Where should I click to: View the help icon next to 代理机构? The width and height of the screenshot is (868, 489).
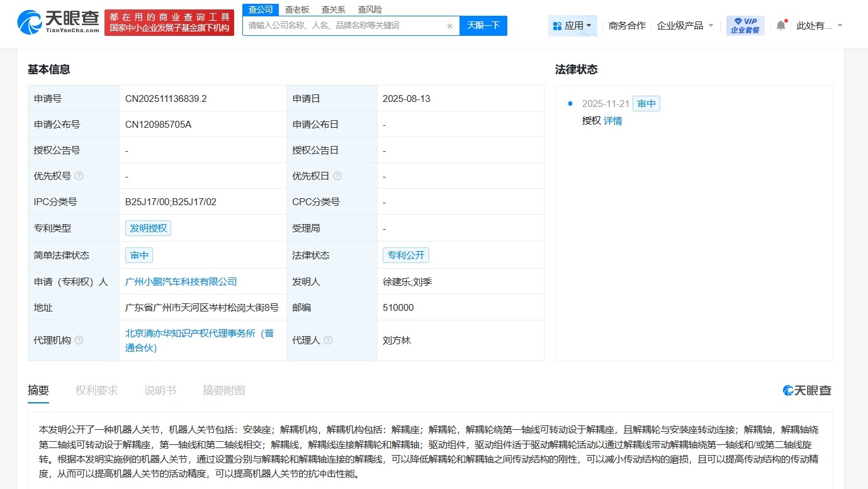tap(79, 340)
